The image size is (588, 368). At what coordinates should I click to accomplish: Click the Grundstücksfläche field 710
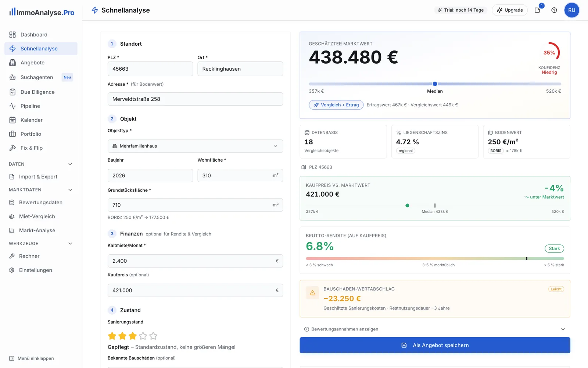pos(195,205)
